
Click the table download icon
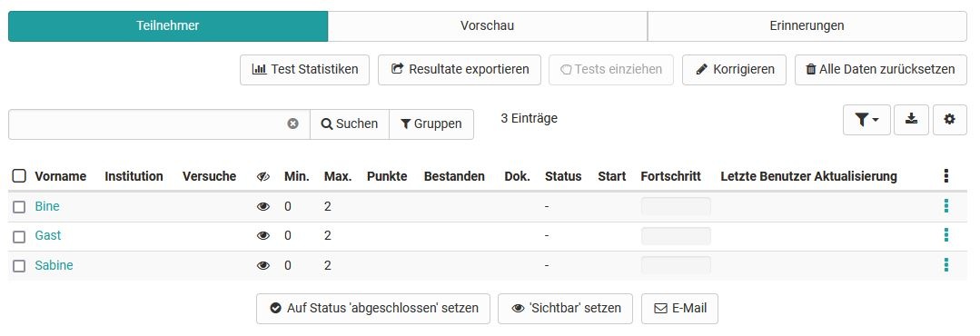point(911,120)
